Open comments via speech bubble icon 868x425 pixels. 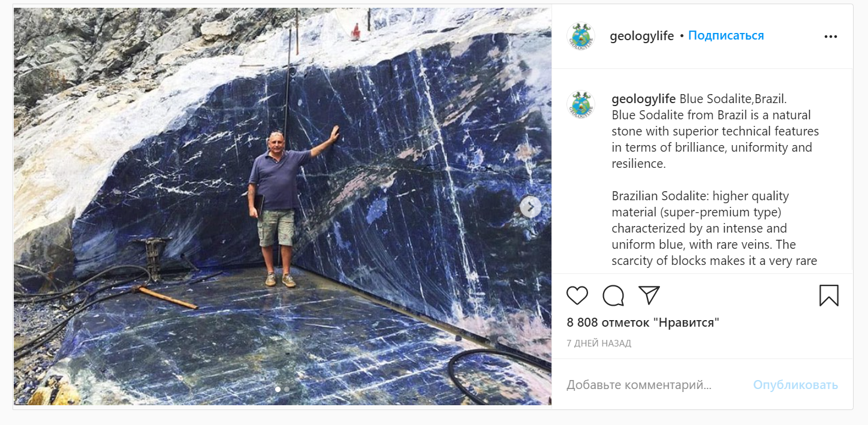[x=613, y=296]
